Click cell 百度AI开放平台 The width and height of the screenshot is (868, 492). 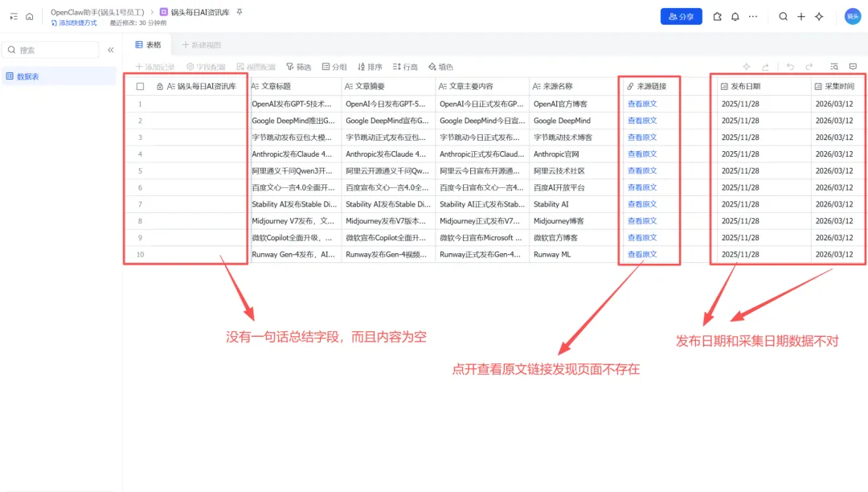pos(574,187)
